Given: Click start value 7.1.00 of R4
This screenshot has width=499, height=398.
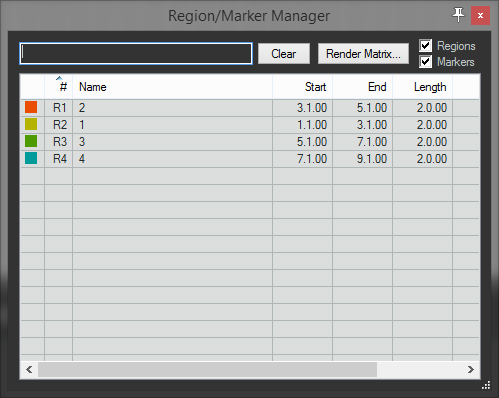Looking at the screenshot, I should 312,159.
